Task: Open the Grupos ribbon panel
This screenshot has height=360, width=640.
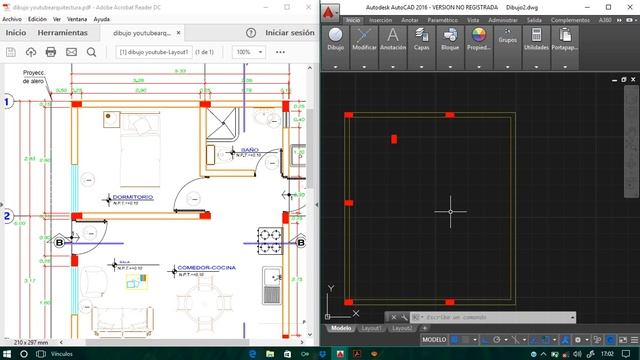Action: (x=507, y=37)
